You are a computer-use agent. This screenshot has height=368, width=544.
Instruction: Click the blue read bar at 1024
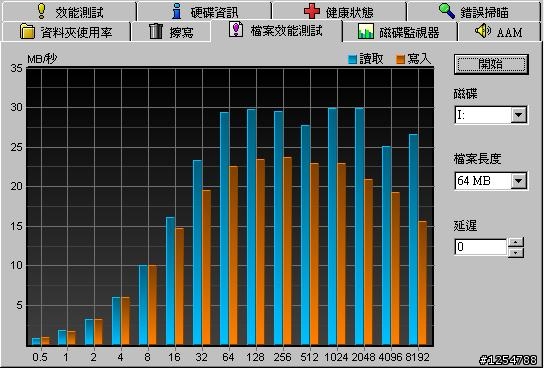tap(332, 226)
